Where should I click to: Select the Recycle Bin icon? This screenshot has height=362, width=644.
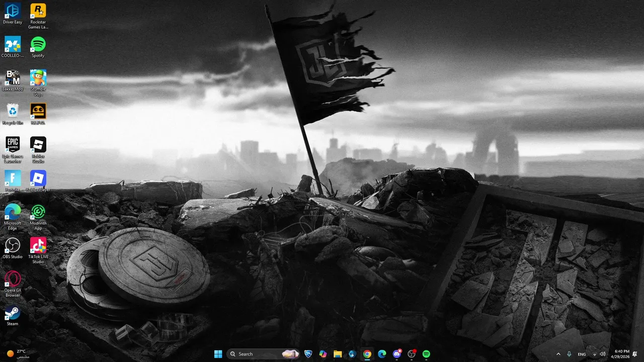coord(13,114)
